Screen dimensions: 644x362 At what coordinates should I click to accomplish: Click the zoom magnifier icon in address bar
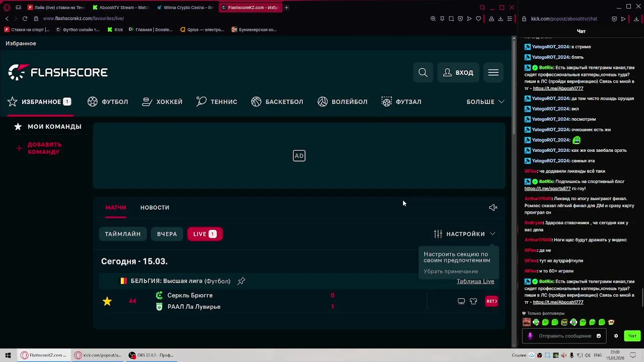click(433, 19)
